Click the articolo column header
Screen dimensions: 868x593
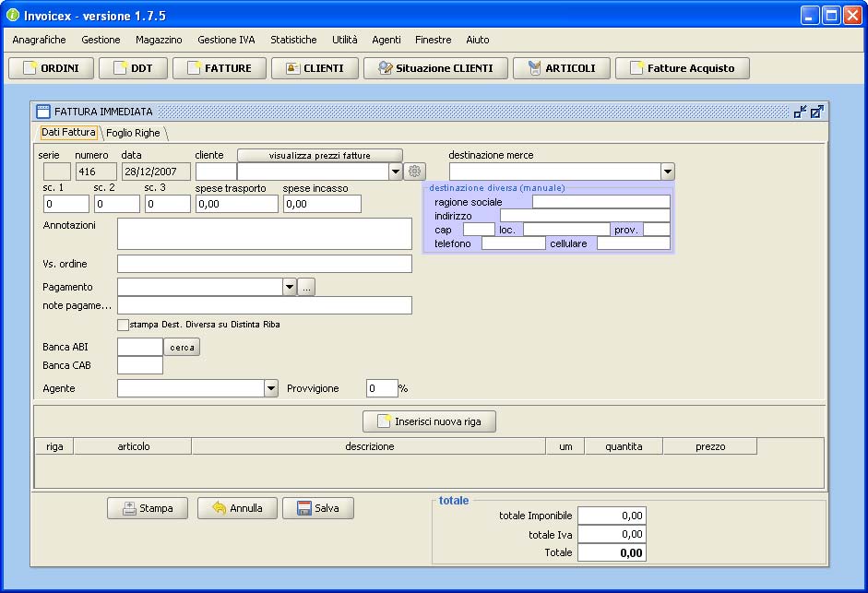pyautogui.click(x=133, y=446)
